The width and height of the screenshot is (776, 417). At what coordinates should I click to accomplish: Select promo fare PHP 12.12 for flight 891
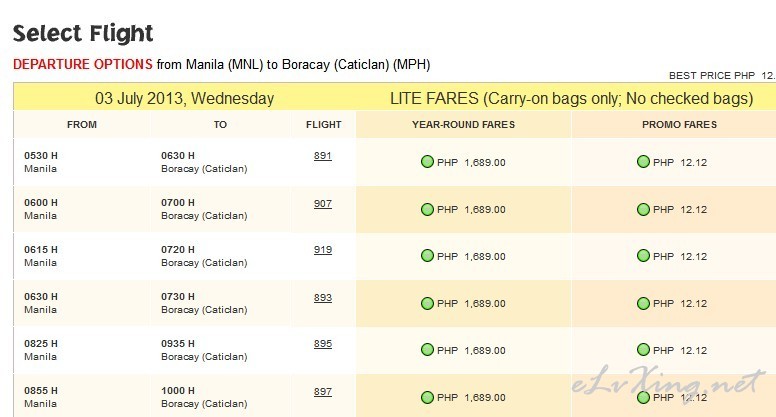tap(643, 162)
